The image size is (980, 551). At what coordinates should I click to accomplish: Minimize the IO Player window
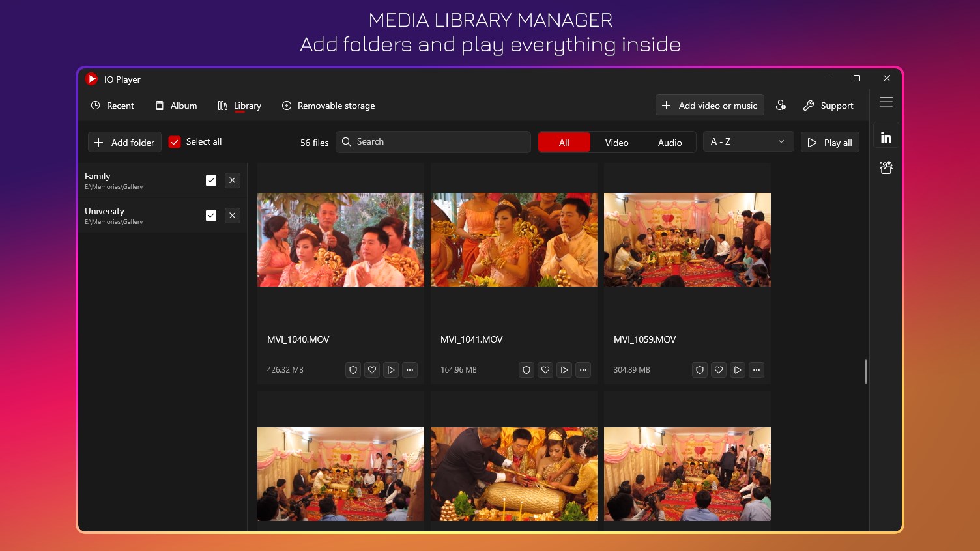(827, 78)
